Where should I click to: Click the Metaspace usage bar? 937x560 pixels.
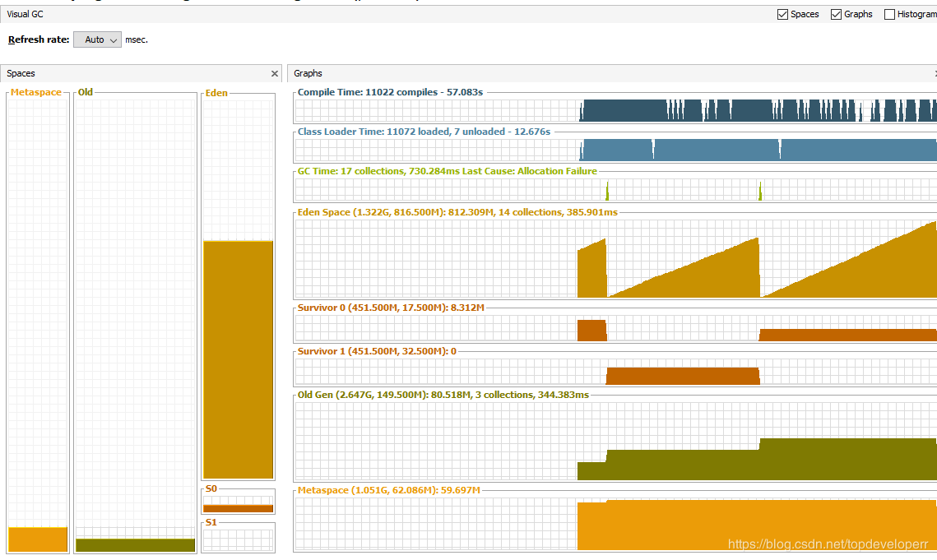pyautogui.click(x=38, y=539)
